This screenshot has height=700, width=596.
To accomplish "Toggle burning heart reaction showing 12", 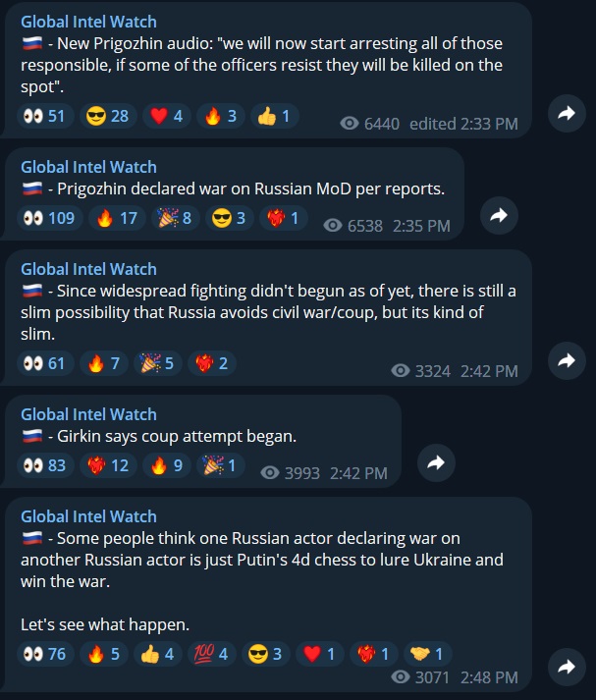I will pos(108,465).
